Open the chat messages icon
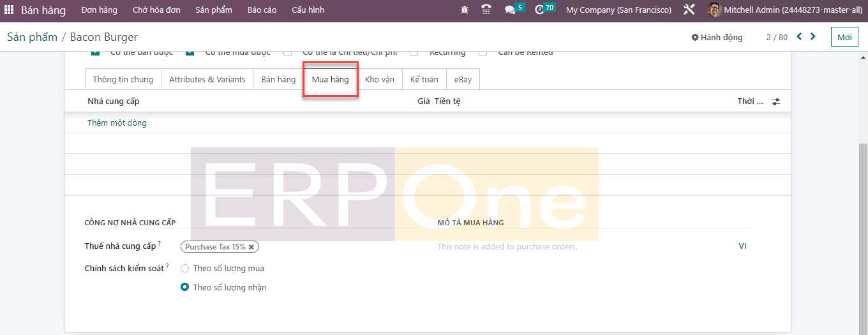This screenshot has height=335, width=868. tap(509, 10)
